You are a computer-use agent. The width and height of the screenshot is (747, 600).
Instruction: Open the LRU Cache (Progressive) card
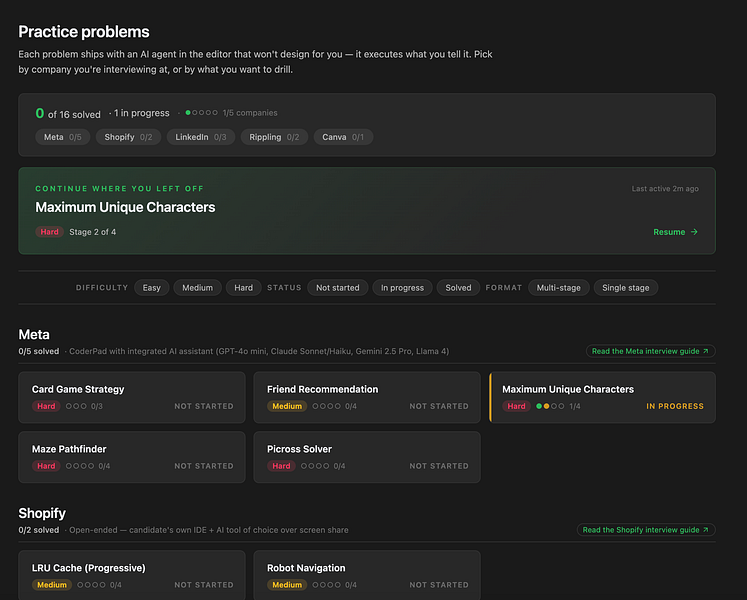pyautogui.click(x=132, y=575)
